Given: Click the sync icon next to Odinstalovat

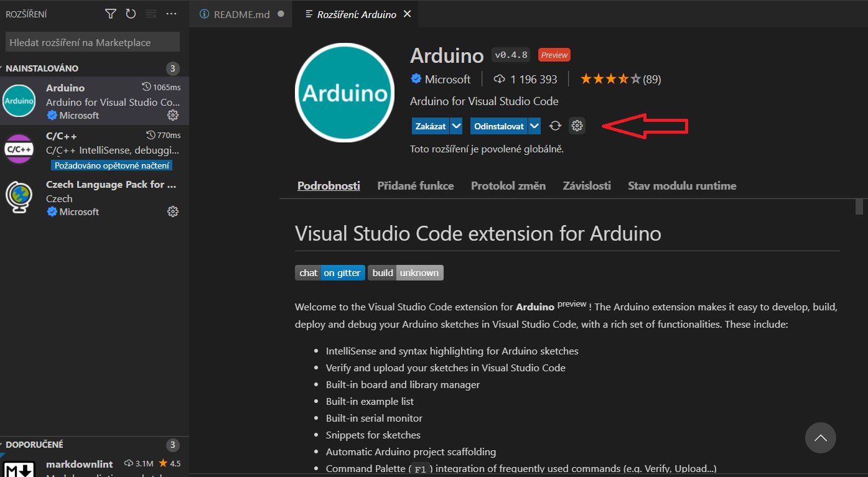Looking at the screenshot, I should click(x=555, y=126).
